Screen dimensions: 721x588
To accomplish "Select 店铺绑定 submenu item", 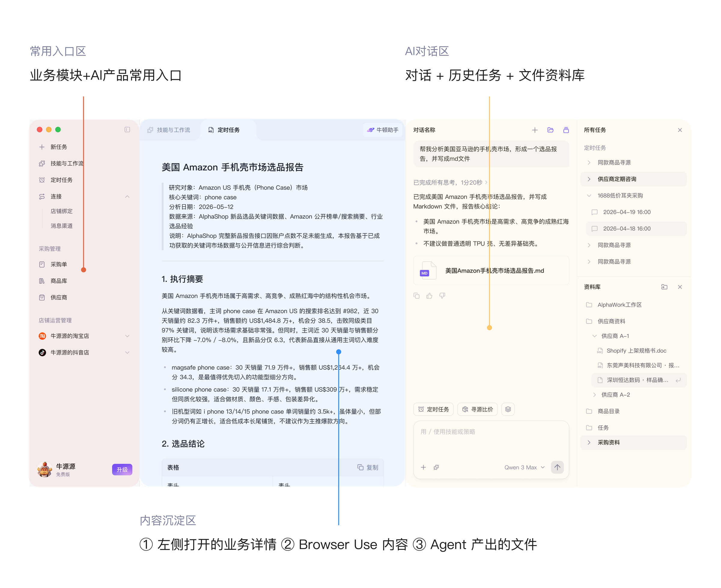I will coord(61,211).
